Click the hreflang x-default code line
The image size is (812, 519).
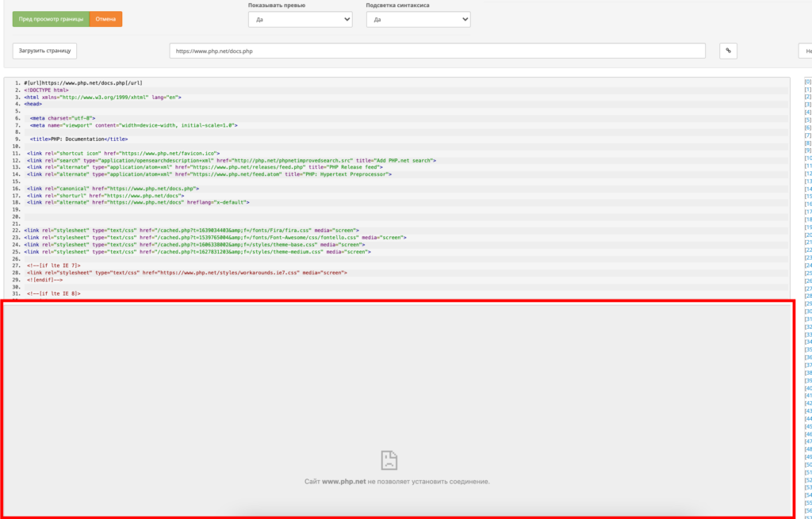click(138, 202)
